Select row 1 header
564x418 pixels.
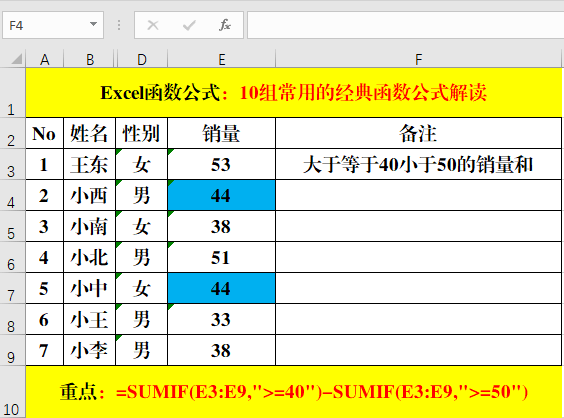point(13,92)
